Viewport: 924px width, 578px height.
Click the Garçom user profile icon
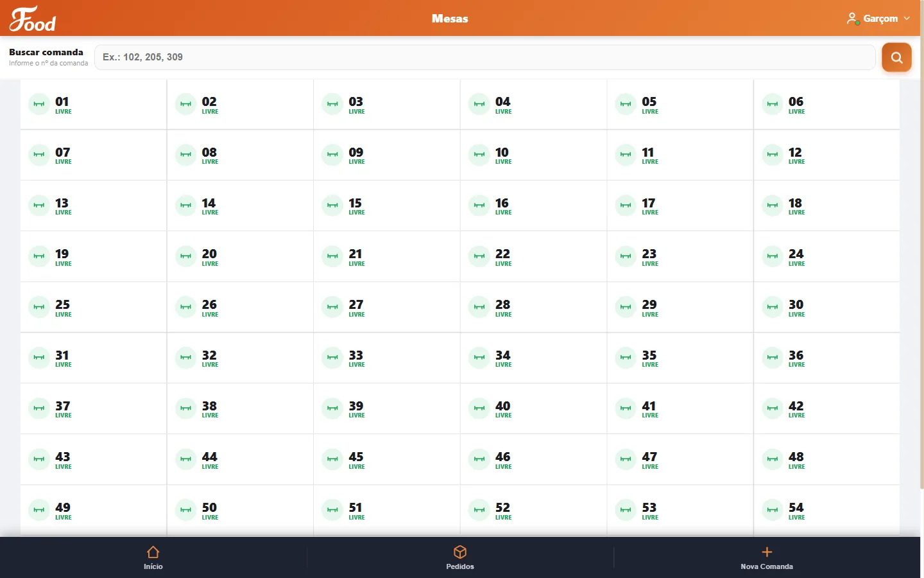coord(852,18)
